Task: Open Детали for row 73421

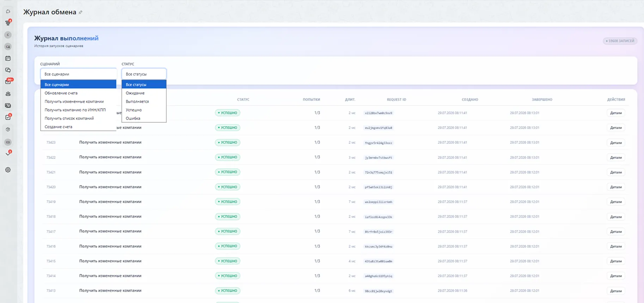Action: (616, 172)
